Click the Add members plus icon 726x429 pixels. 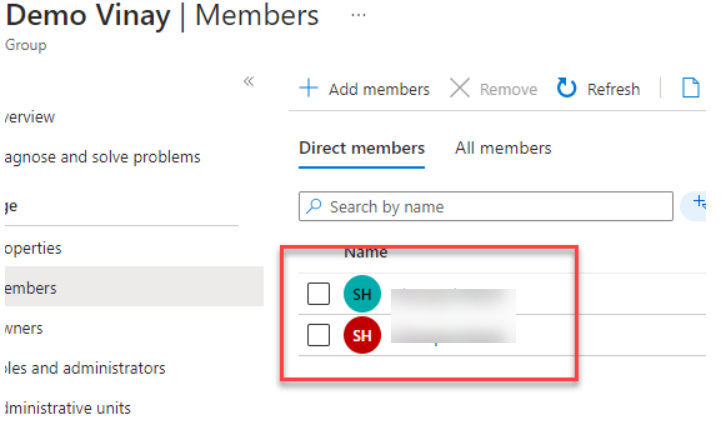pyautogui.click(x=309, y=89)
